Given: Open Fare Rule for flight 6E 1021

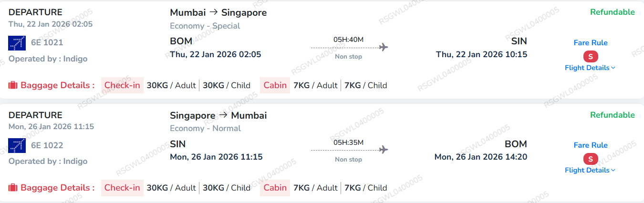Looking at the screenshot, I should coord(591,43).
